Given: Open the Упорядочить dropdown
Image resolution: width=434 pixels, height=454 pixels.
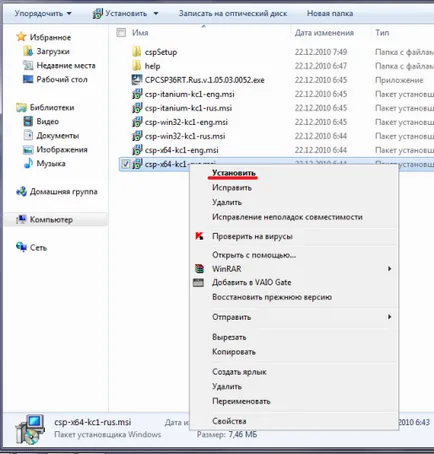Looking at the screenshot, I should pyautogui.click(x=43, y=13).
